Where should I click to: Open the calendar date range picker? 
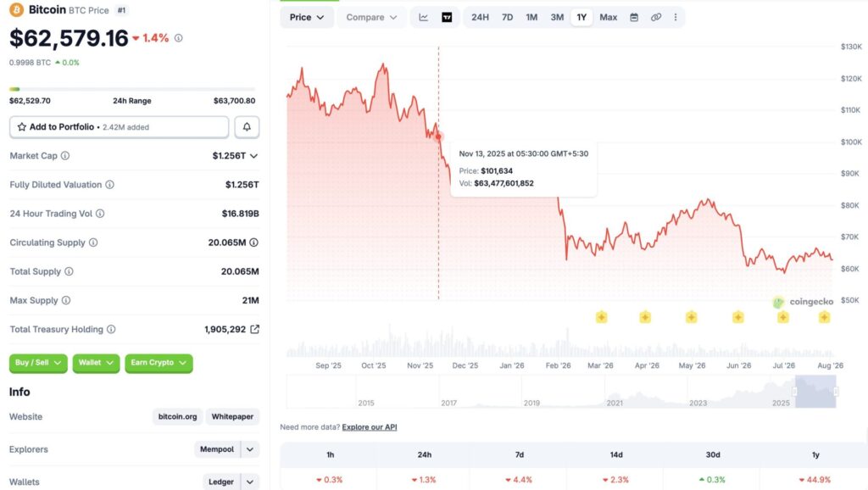[x=634, y=17]
